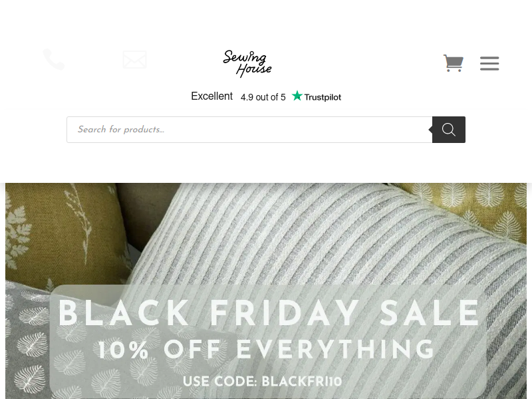Click the 10% Off Everything text
The image size is (532, 399).
pyautogui.click(x=267, y=349)
